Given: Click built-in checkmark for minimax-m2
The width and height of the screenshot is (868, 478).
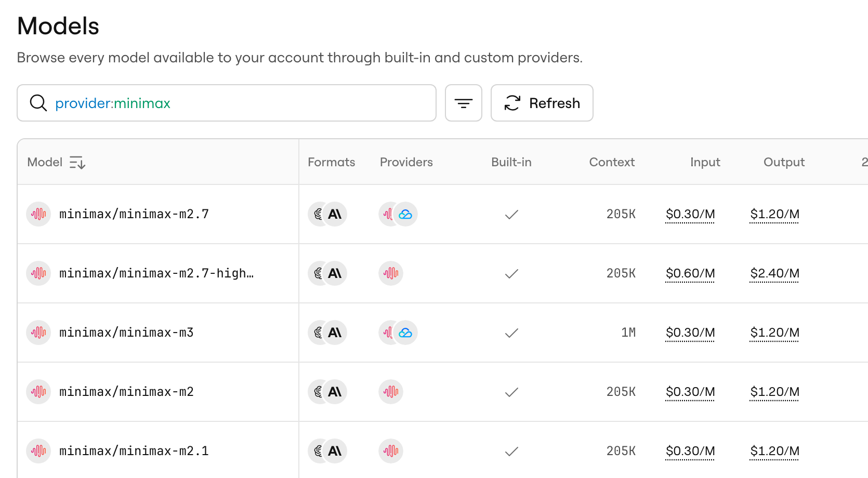Looking at the screenshot, I should coord(511,392).
